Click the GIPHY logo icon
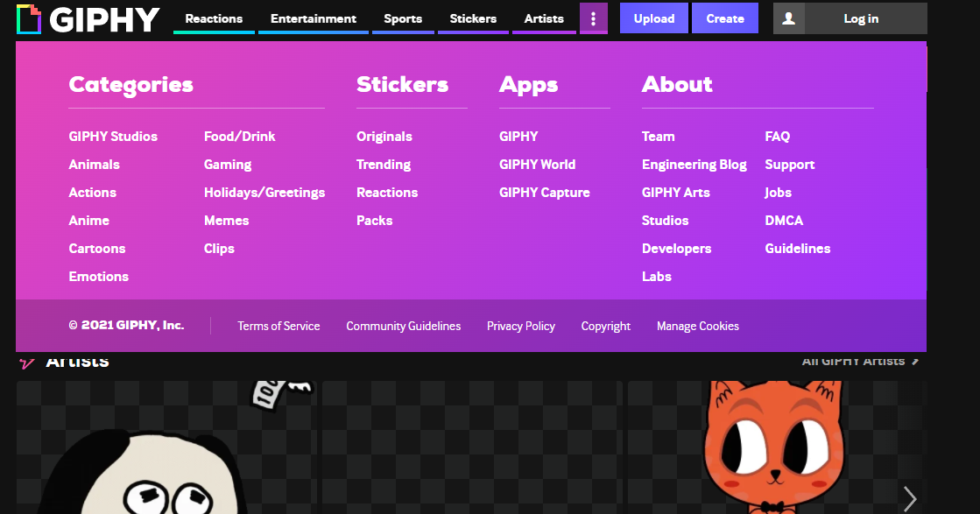Viewport: 980px width, 514px height. coord(29,18)
